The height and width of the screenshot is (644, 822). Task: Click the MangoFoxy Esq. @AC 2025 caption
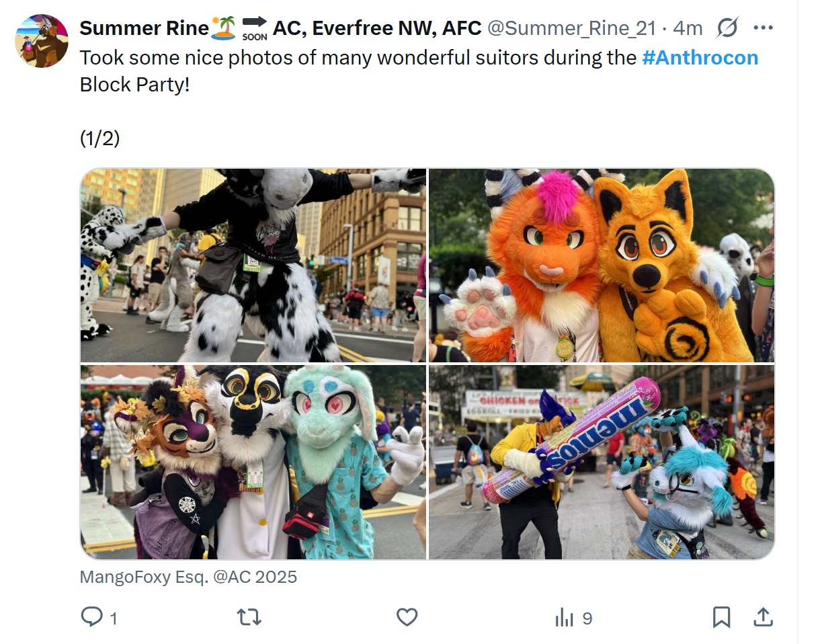(x=188, y=577)
